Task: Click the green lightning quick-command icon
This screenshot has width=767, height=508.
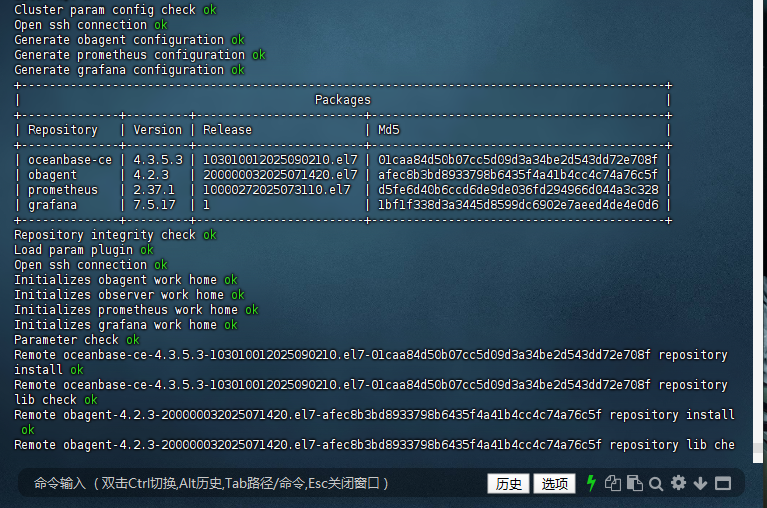Action: (x=591, y=483)
